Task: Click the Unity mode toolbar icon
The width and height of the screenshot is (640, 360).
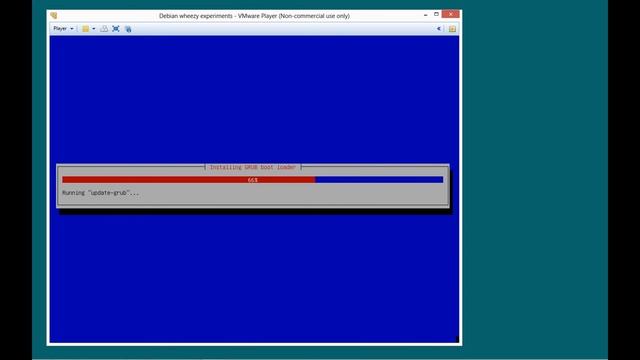Action: click(128, 29)
